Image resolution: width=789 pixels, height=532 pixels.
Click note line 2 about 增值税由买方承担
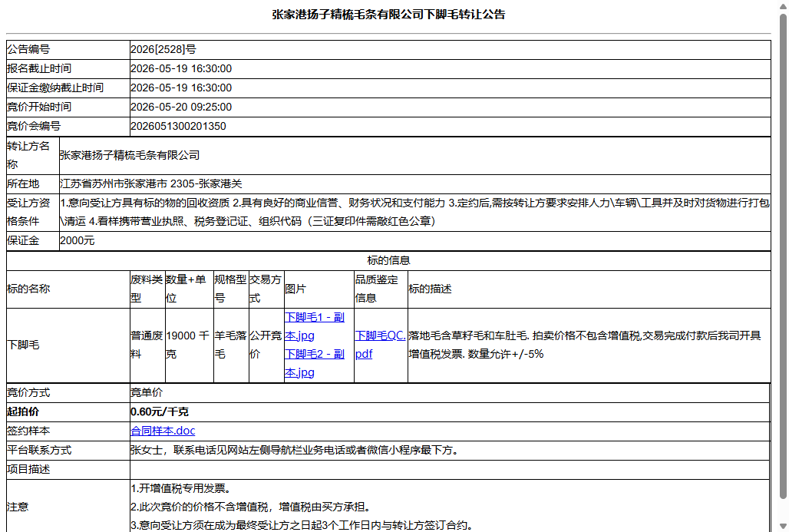coord(250,507)
